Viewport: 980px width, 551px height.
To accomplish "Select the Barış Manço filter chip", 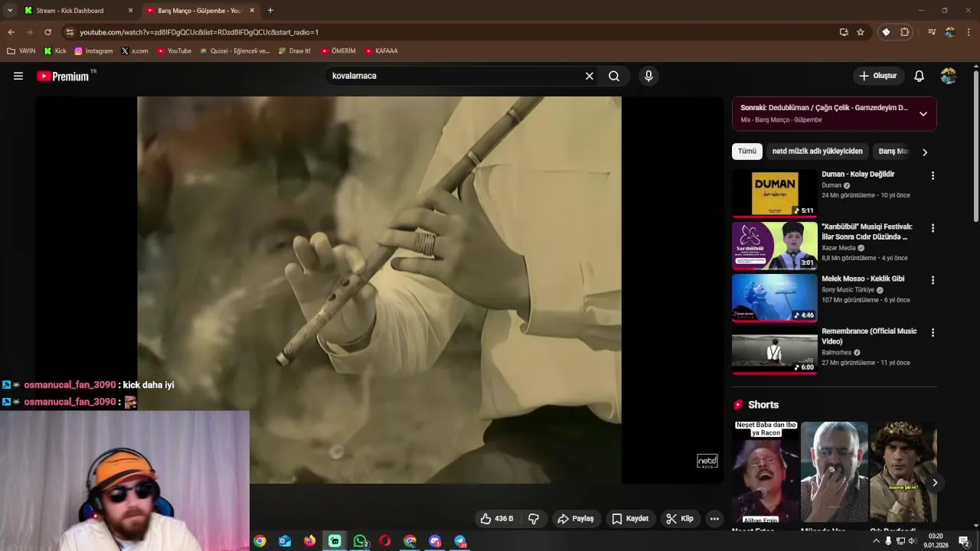I will pos(893,152).
